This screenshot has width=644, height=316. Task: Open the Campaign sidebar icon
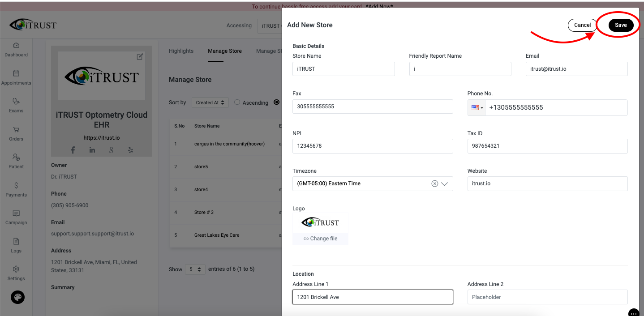click(x=16, y=217)
